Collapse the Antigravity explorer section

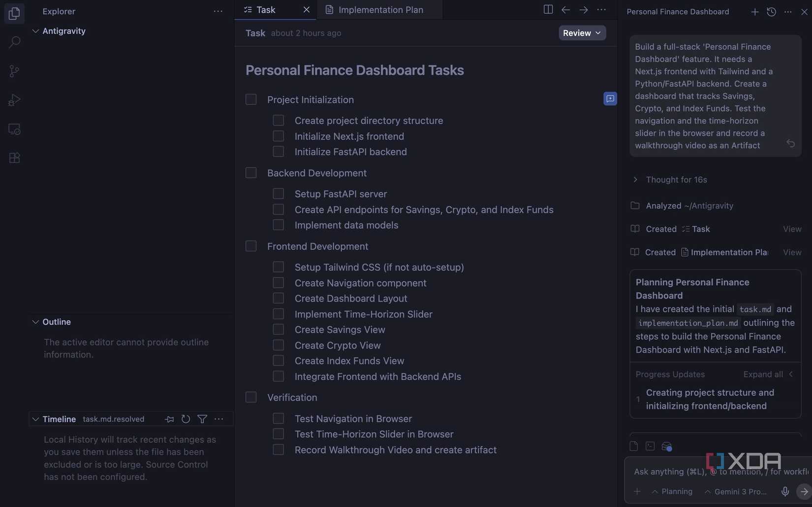[35, 30]
